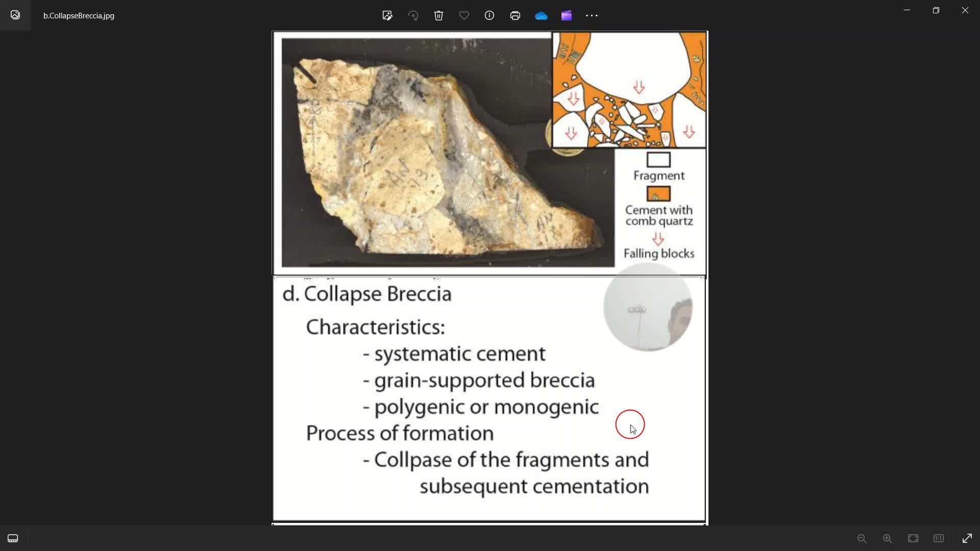Image resolution: width=980 pixels, height=551 pixels.
Task: Open the Photos gallery home icon
Action: point(15,15)
